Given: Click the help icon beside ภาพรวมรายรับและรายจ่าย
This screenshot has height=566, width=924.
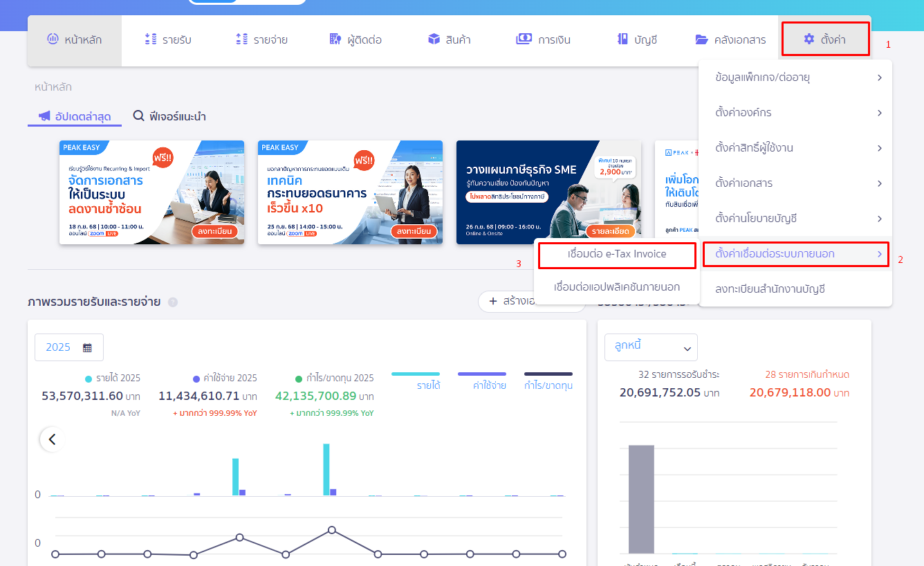Looking at the screenshot, I should 173,302.
